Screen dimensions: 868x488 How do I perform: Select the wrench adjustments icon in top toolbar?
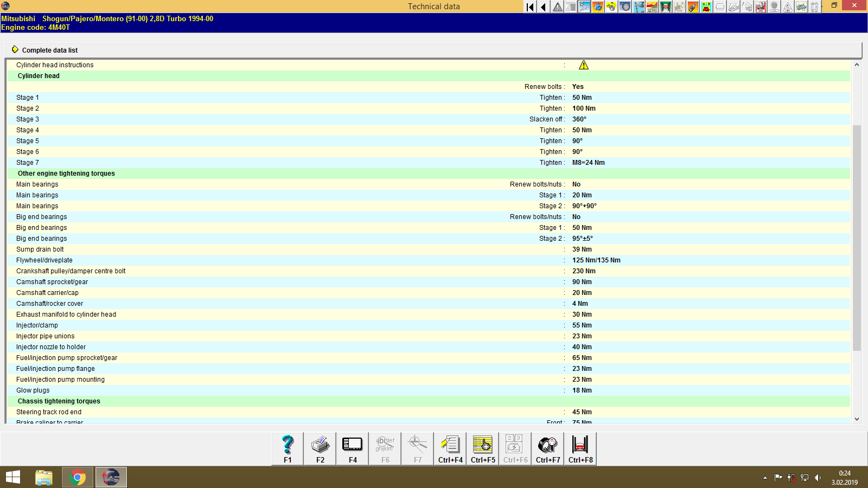click(x=585, y=7)
